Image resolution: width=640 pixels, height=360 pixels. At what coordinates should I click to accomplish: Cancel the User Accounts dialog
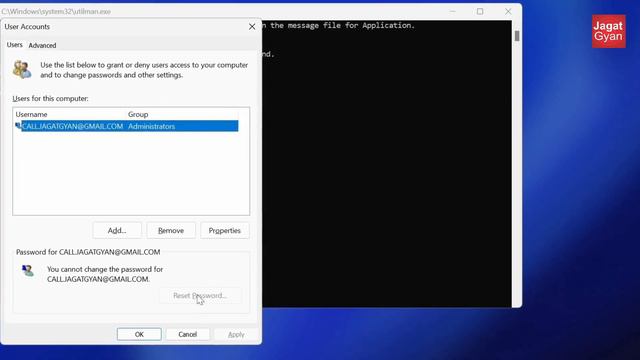[188, 334]
